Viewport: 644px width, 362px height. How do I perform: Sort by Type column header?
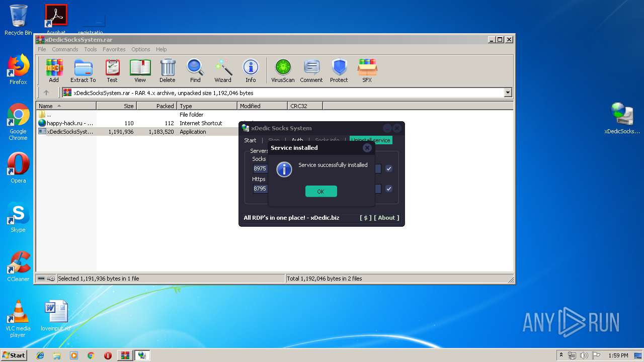pos(207,106)
